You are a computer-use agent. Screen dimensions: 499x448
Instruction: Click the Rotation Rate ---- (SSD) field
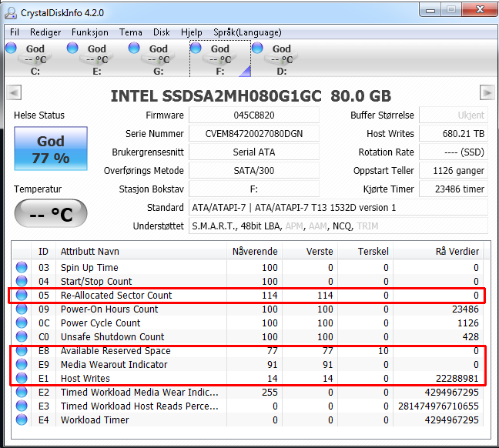pyautogui.click(x=454, y=152)
